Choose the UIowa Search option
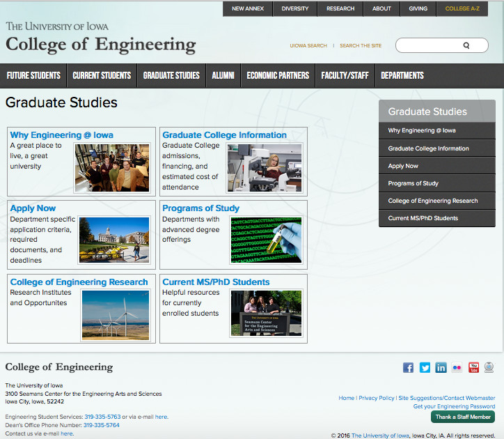The height and width of the screenshot is (439, 504). click(308, 46)
